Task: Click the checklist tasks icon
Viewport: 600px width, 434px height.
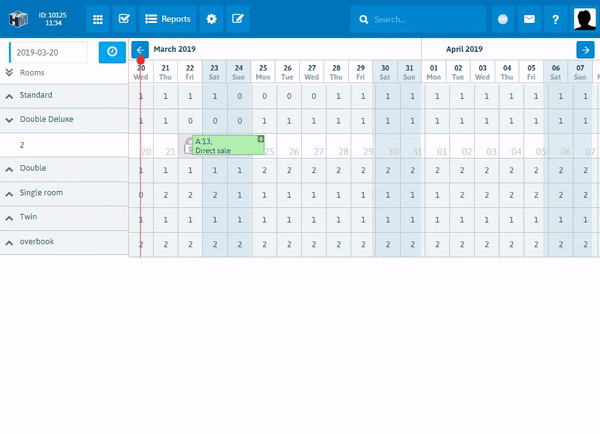Action: (124, 19)
